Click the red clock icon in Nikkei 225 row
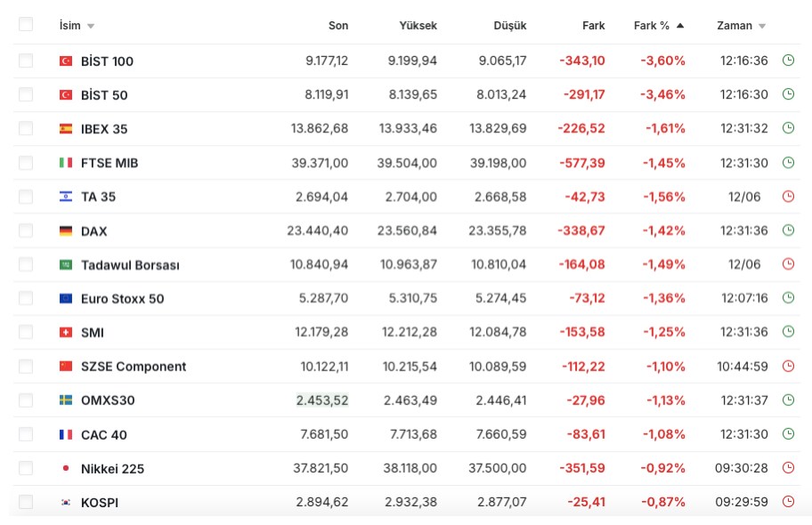Viewport: 812px width, 525px height. pyautogui.click(x=788, y=467)
